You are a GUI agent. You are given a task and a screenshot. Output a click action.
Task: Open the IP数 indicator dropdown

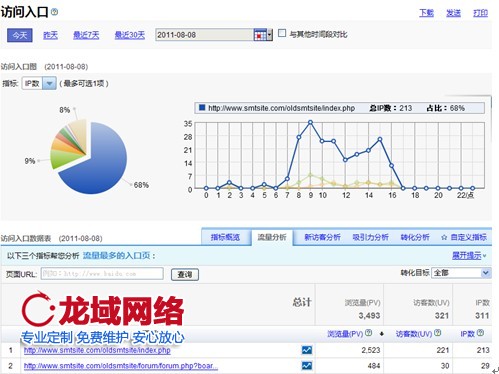coord(49,83)
